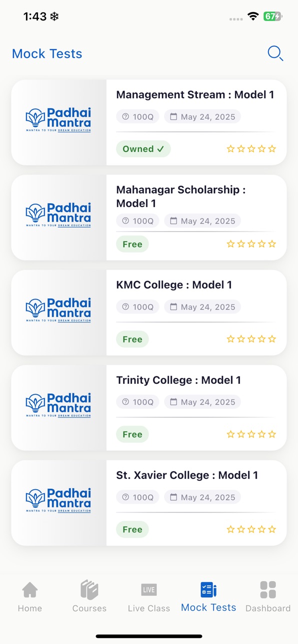Open St. Xavier College : Model 1 title
The width and height of the screenshot is (298, 644).
187,475
